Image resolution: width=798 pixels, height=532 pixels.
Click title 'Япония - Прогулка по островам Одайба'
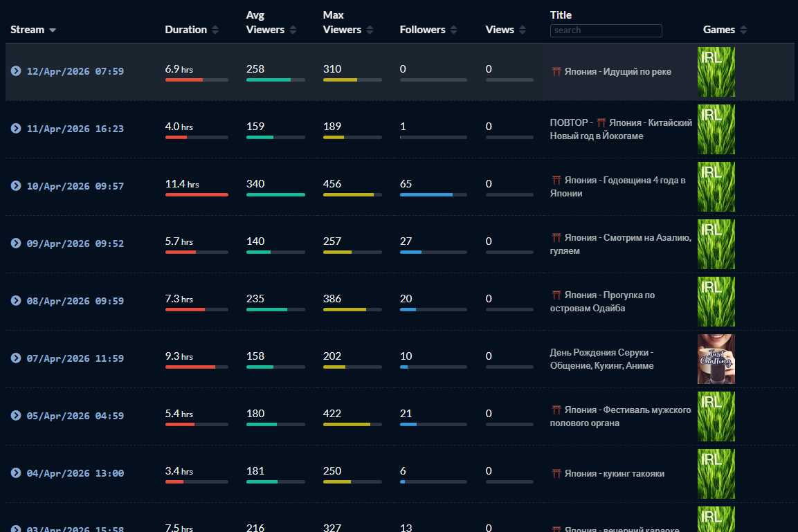pos(603,302)
